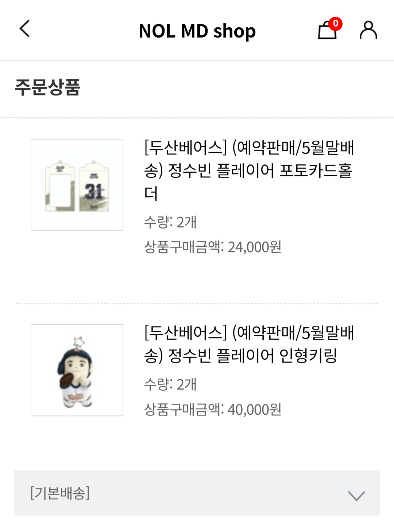394x532 pixels.
Task: Tap the red cart count badge
Action: (x=335, y=24)
